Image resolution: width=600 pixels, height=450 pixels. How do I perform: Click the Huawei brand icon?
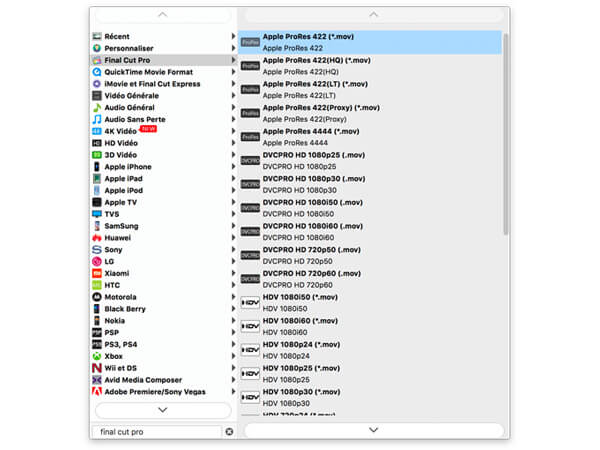pyautogui.click(x=96, y=238)
